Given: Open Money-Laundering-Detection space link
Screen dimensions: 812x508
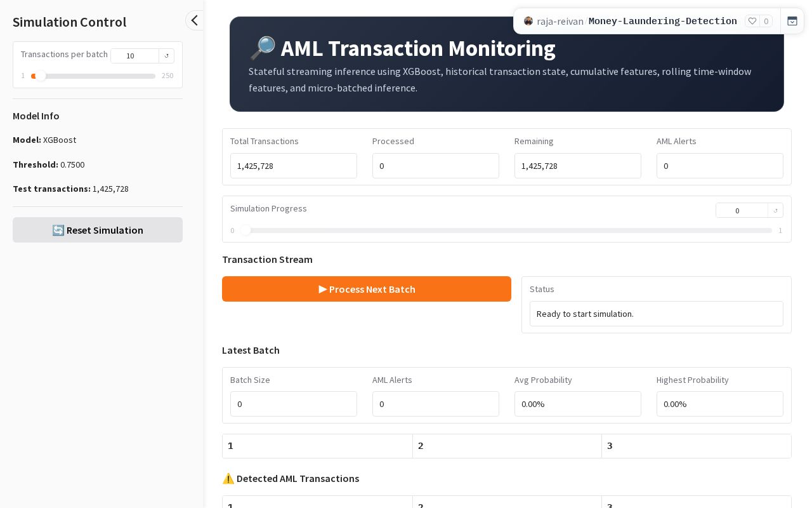Looking at the screenshot, I should 663,21.
